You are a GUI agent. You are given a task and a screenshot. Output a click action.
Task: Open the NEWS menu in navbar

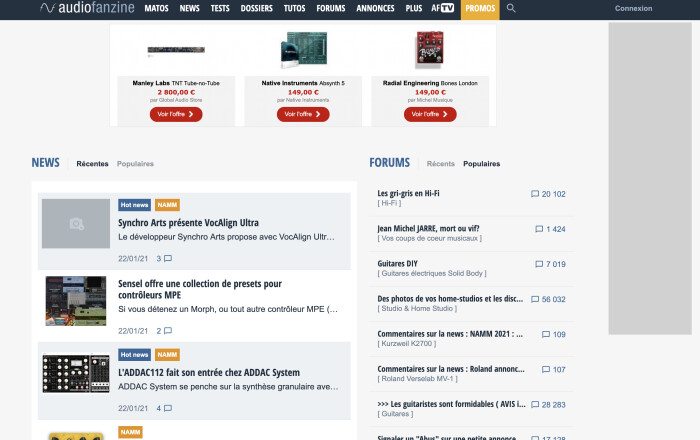(189, 8)
